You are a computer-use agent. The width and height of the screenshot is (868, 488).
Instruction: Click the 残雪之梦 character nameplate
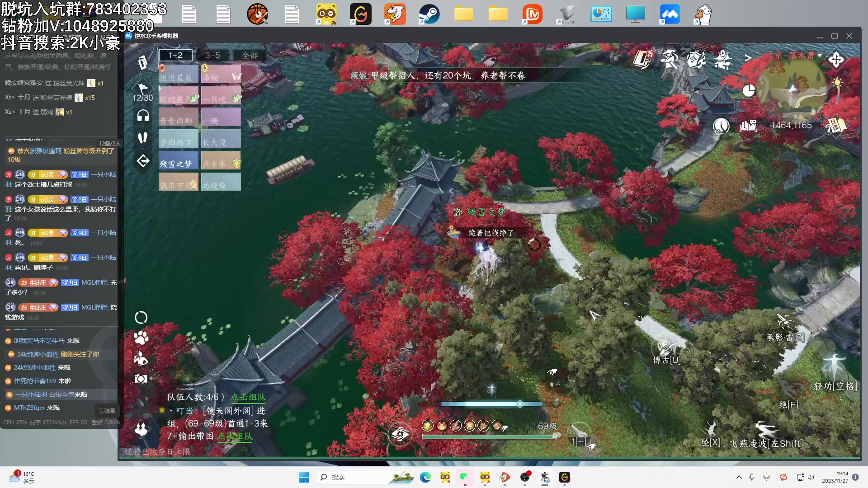(x=486, y=212)
